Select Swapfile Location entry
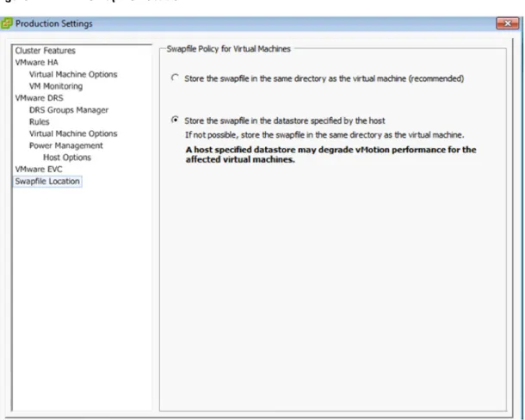This screenshot has height=420, width=525. click(47, 182)
